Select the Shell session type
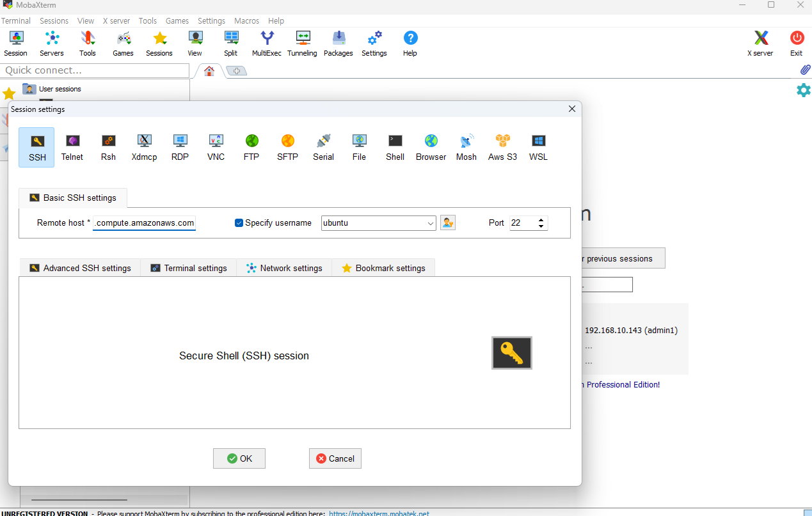Image resolution: width=812 pixels, height=516 pixels. (395, 147)
